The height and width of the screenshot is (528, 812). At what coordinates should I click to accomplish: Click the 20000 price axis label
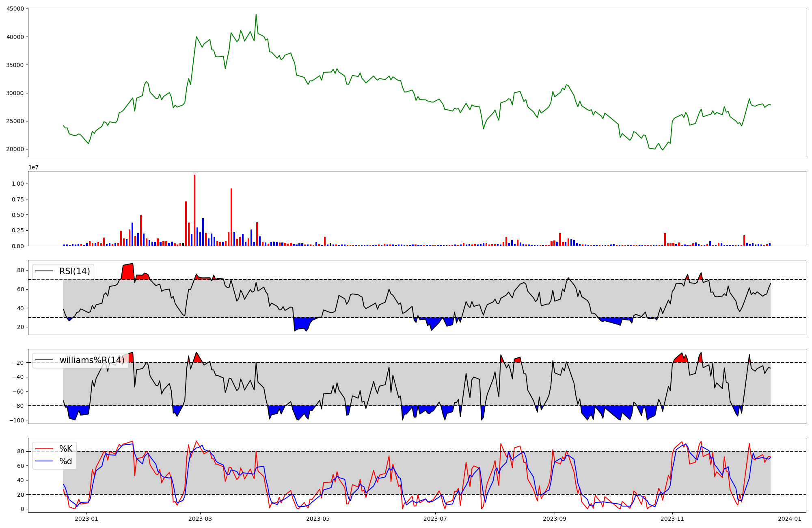coord(15,149)
